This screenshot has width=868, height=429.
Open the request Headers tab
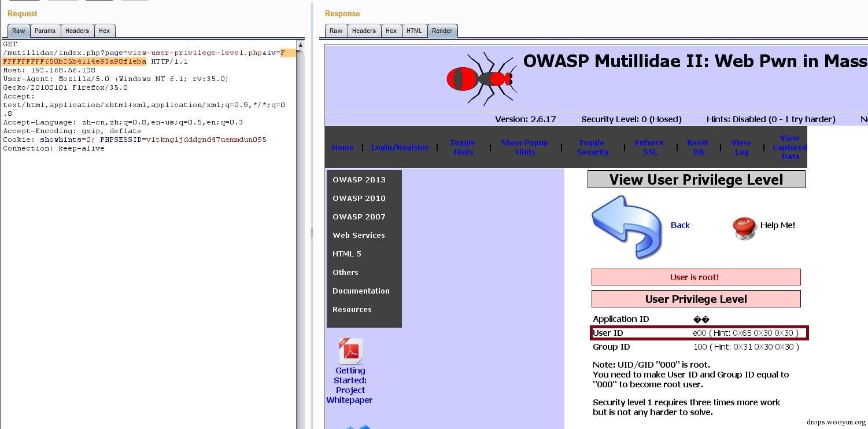tap(77, 31)
